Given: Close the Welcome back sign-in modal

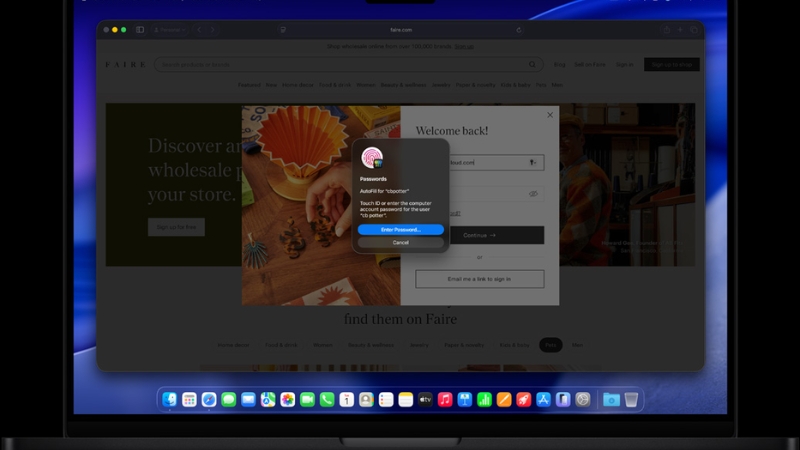Looking at the screenshot, I should pyautogui.click(x=549, y=115).
